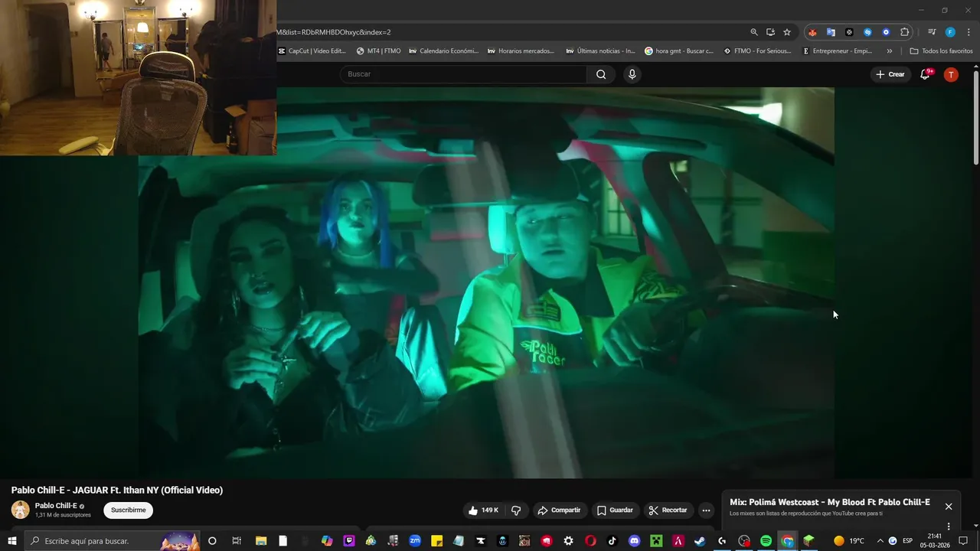Open the Windows Start menu
Screen dimensions: 980x551
click(11, 541)
